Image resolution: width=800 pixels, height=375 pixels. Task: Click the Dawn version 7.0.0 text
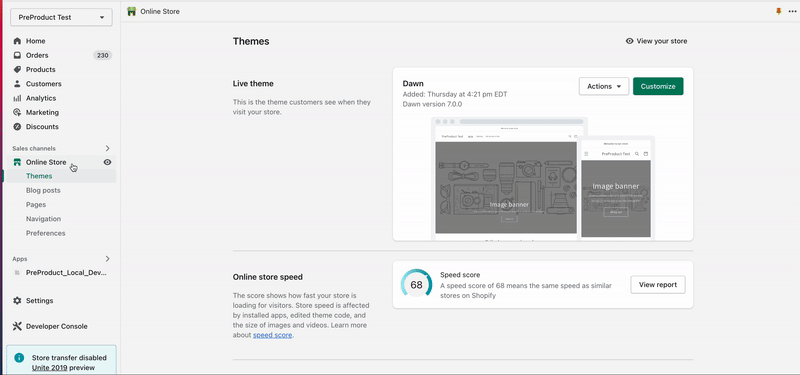[x=432, y=104]
